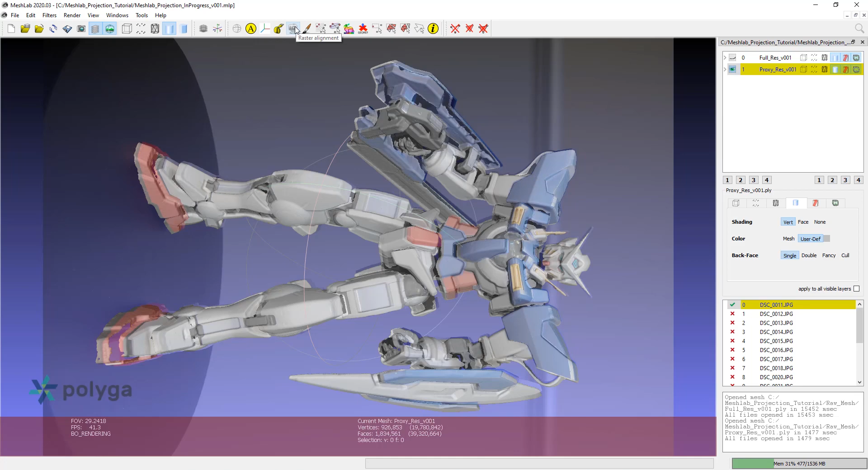Toggle the axis display toolbar icon
Screen dimensions: 868x470
point(217,29)
